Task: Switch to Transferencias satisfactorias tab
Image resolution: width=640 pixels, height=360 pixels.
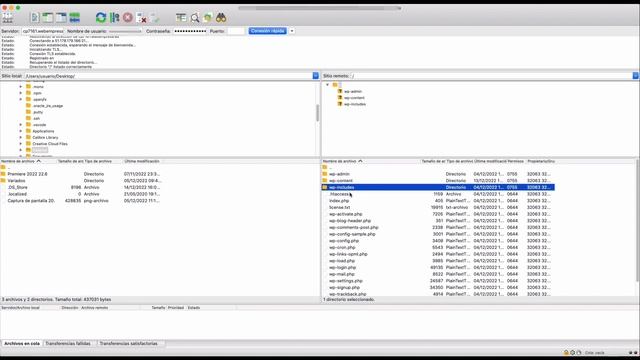Action: pos(129,344)
